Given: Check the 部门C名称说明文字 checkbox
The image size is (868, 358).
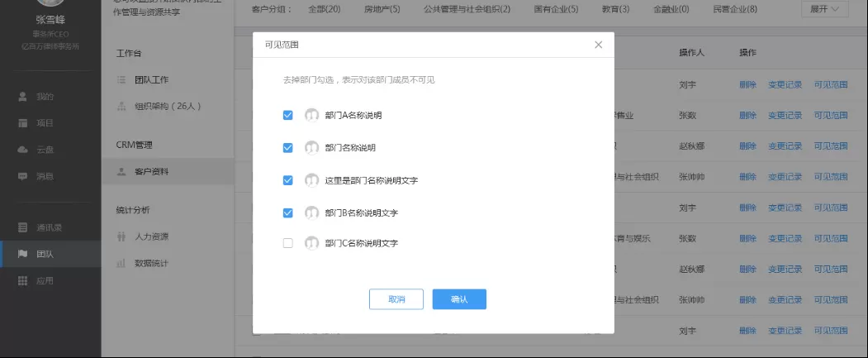Looking at the screenshot, I should [x=288, y=243].
